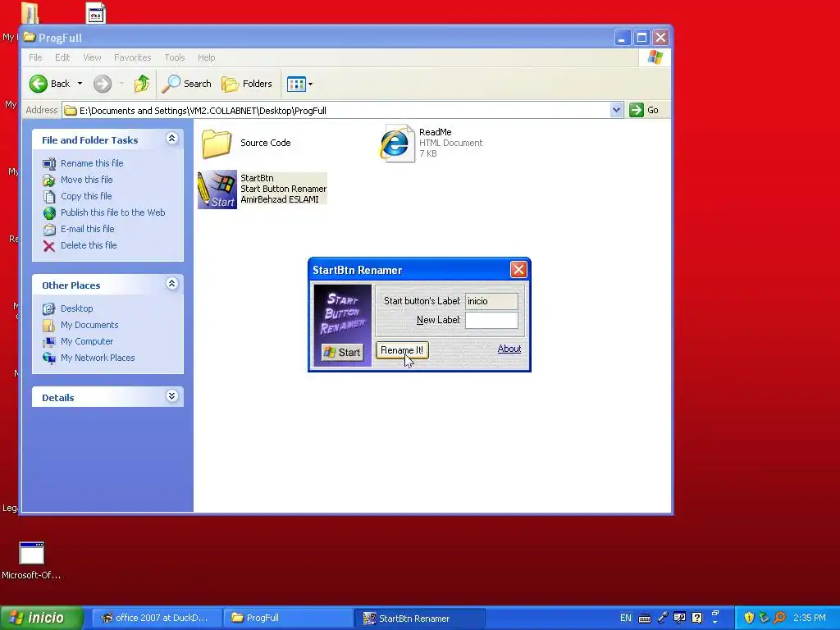Click the About link in StartBtn Renamer
The width and height of the screenshot is (840, 630).
coord(509,349)
